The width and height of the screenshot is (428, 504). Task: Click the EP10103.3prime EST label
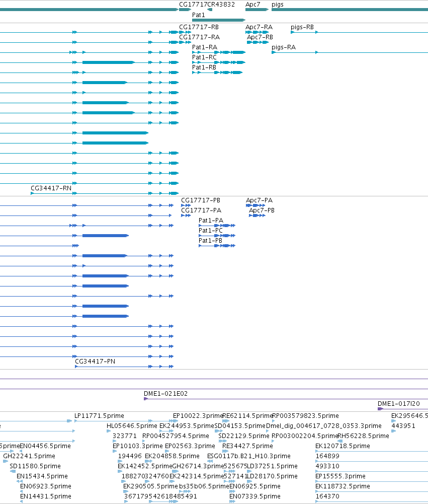click(138, 446)
